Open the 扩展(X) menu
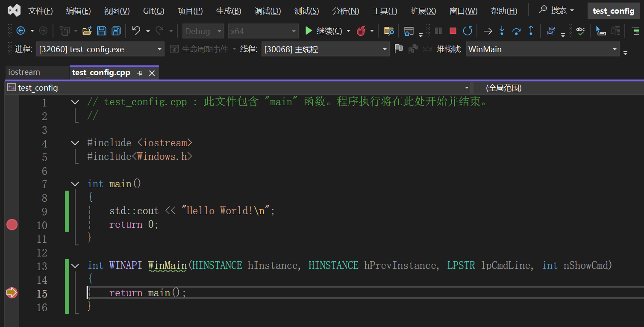 [x=423, y=11]
